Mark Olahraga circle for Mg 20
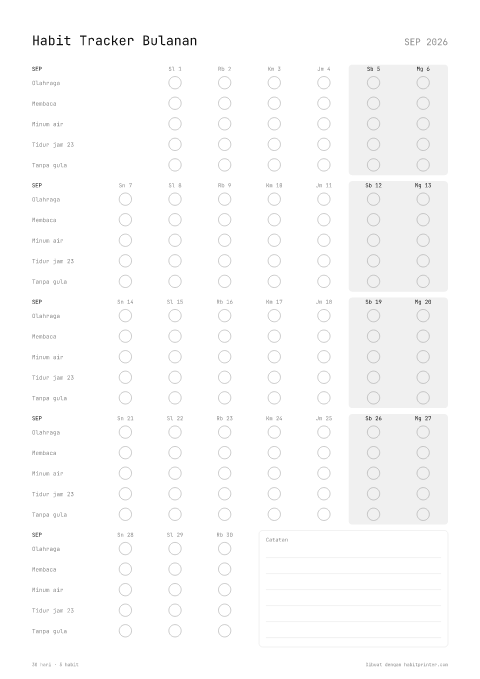 pos(423,316)
